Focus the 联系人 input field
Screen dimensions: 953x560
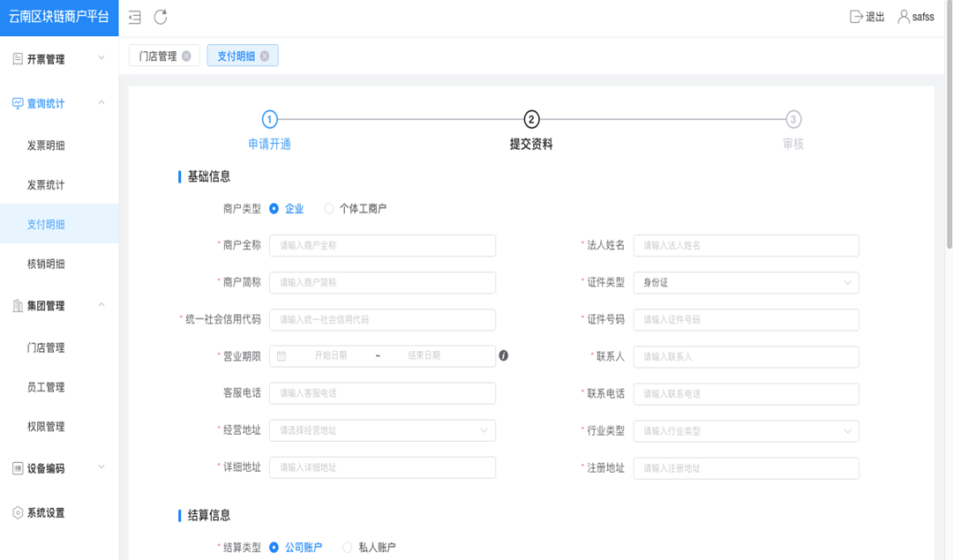point(746,356)
